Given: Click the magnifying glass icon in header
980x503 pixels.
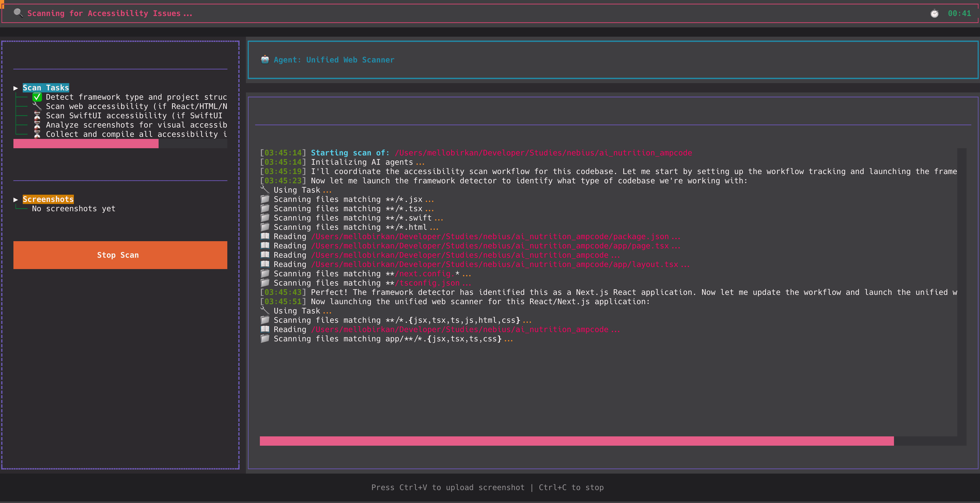Looking at the screenshot, I should [18, 13].
